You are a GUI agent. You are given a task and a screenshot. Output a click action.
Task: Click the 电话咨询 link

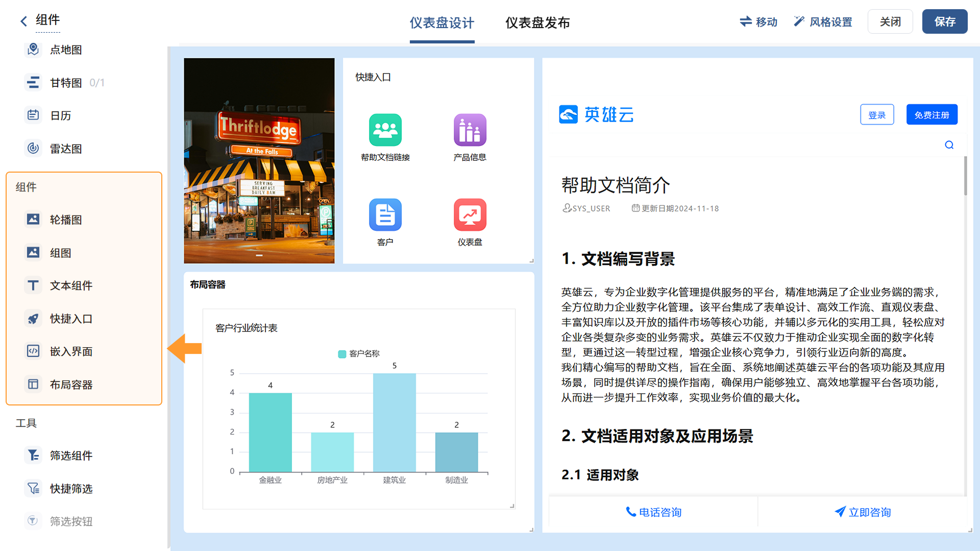(x=654, y=512)
